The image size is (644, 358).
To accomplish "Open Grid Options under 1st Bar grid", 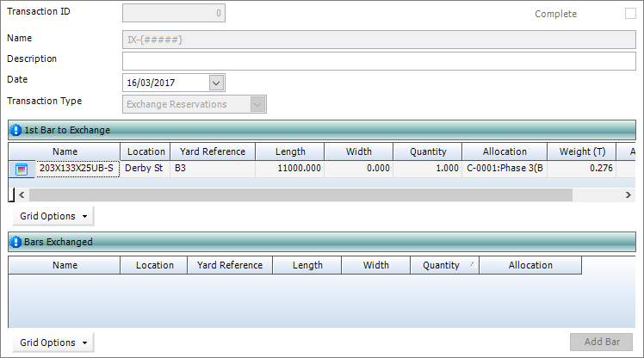I will 53,216.
